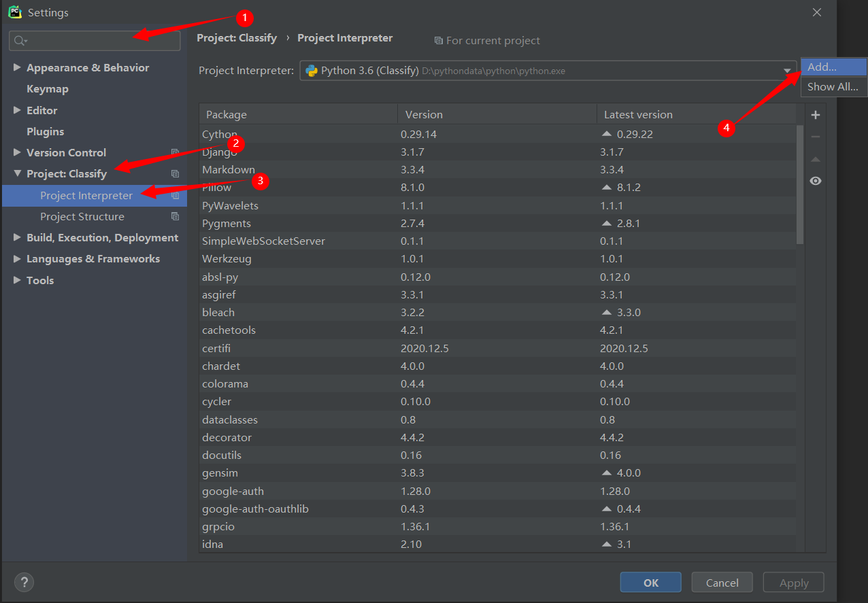Viewport: 868px width, 603px height.
Task: Expand the Version Control section
Action: [x=17, y=152]
